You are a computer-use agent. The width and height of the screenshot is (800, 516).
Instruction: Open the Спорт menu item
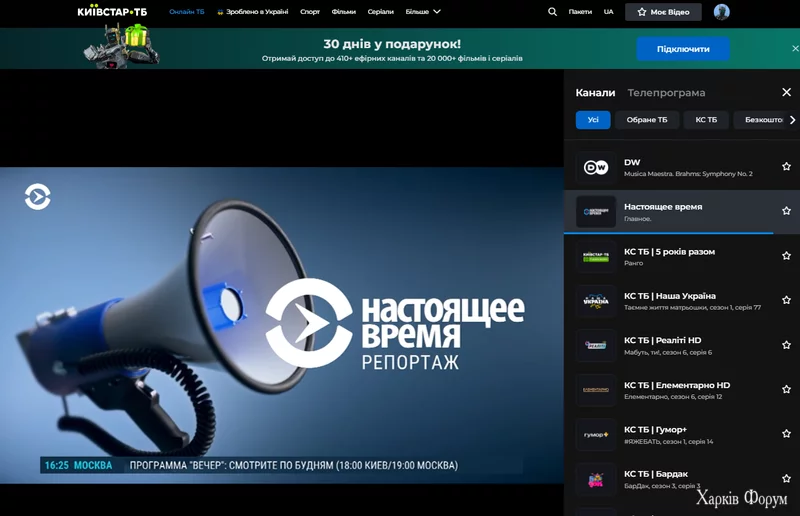click(x=310, y=12)
